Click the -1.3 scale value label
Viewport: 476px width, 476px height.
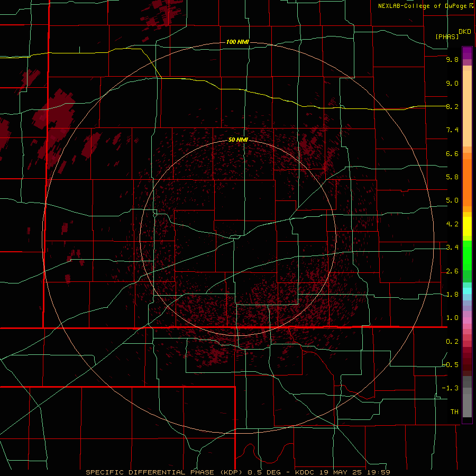450,388
